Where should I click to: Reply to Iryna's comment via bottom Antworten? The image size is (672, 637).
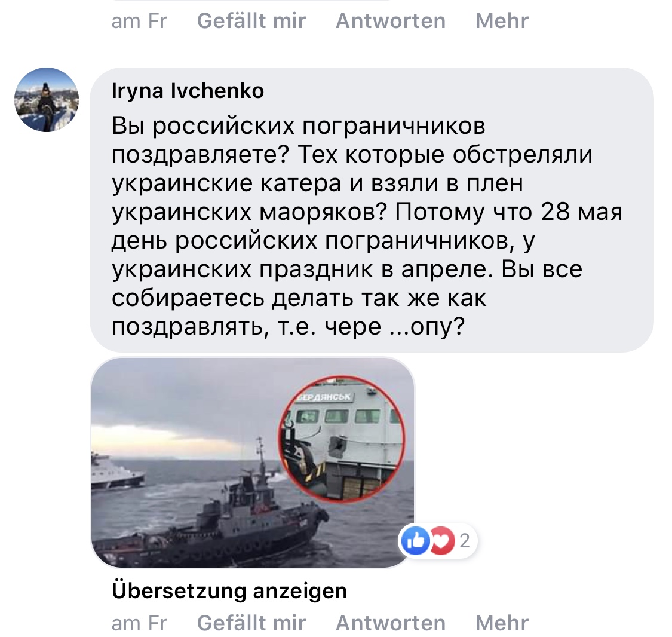[391, 623]
